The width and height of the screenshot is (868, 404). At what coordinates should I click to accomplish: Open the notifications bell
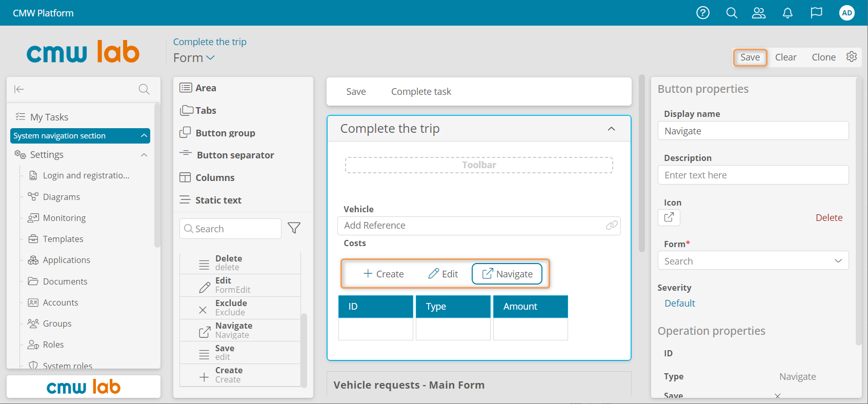788,13
